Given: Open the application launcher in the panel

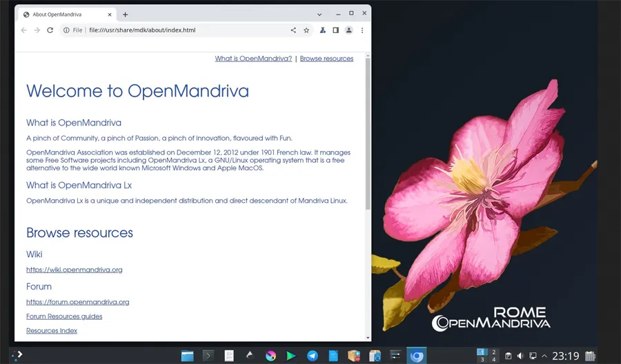Looking at the screenshot, I should coord(17,356).
